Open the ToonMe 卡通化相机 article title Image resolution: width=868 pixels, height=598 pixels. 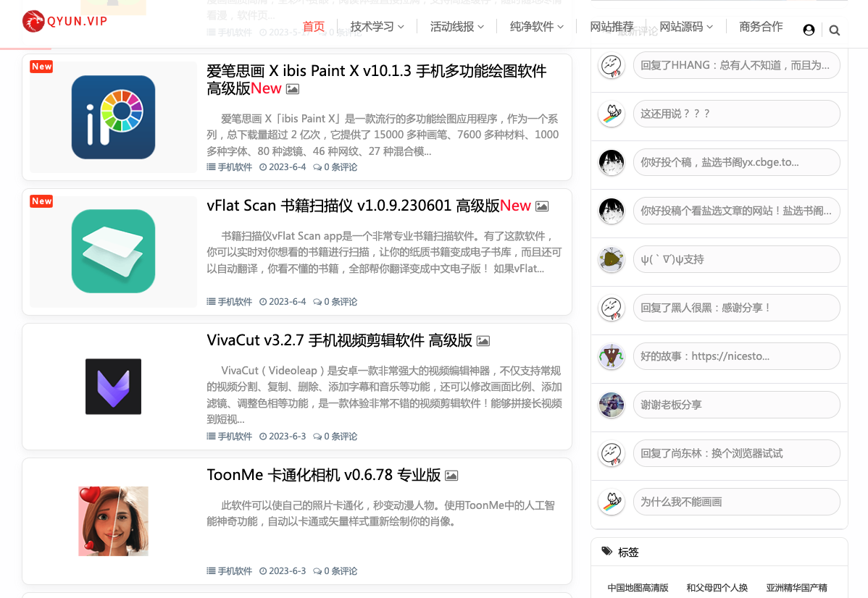(x=324, y=475)
